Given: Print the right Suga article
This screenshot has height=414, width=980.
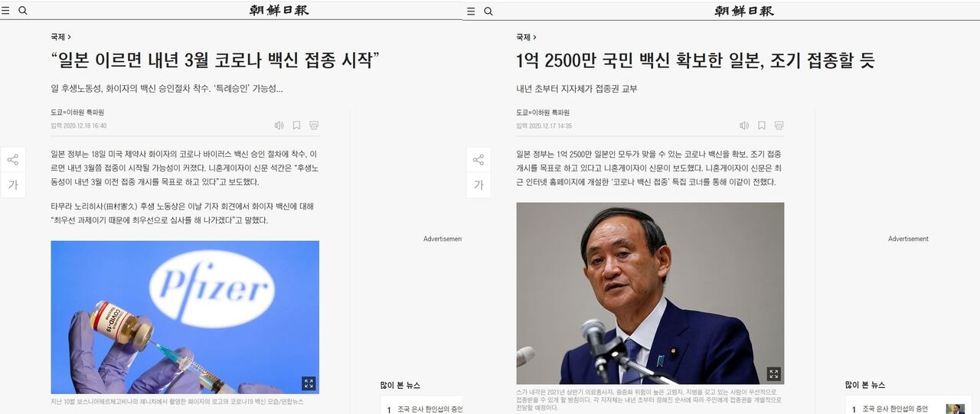Looking at the screenshot, I should [x=779, y=126].
